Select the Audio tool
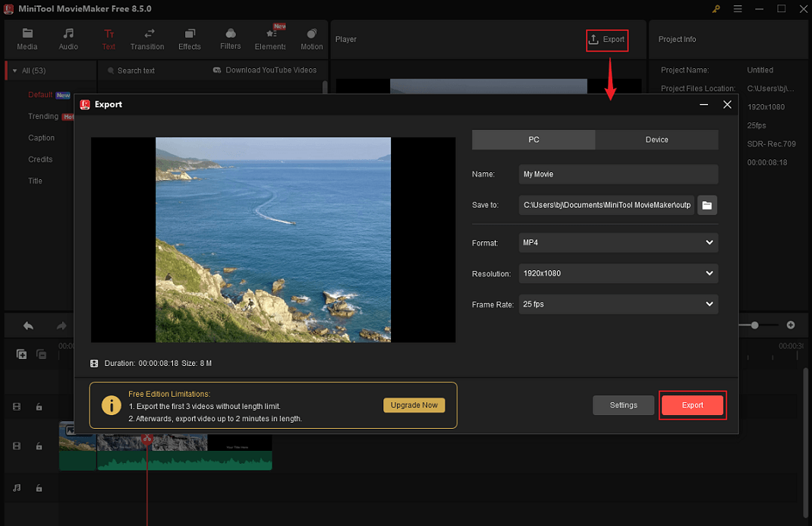The height and width of the screenshot is (526, 812). (68, 38)
